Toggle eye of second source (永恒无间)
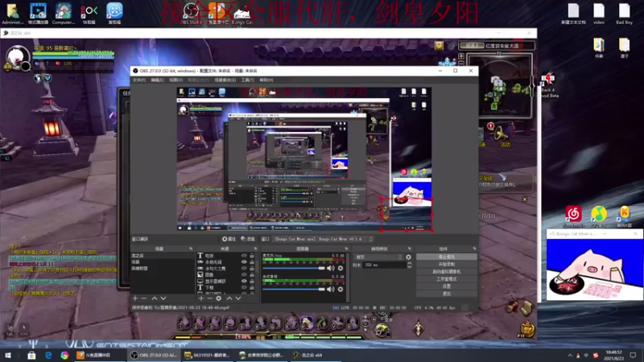The image size is (644, 362). pos(244,262)
